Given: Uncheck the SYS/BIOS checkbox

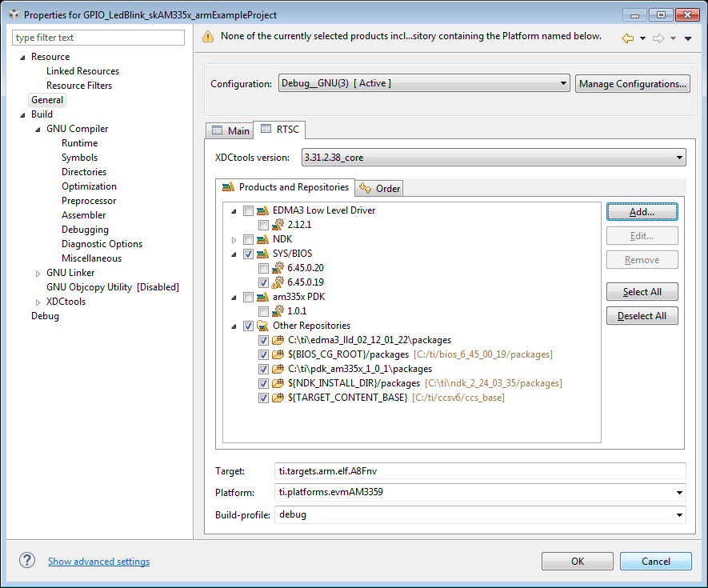Looking at the screenshot, I should [248, 254].
